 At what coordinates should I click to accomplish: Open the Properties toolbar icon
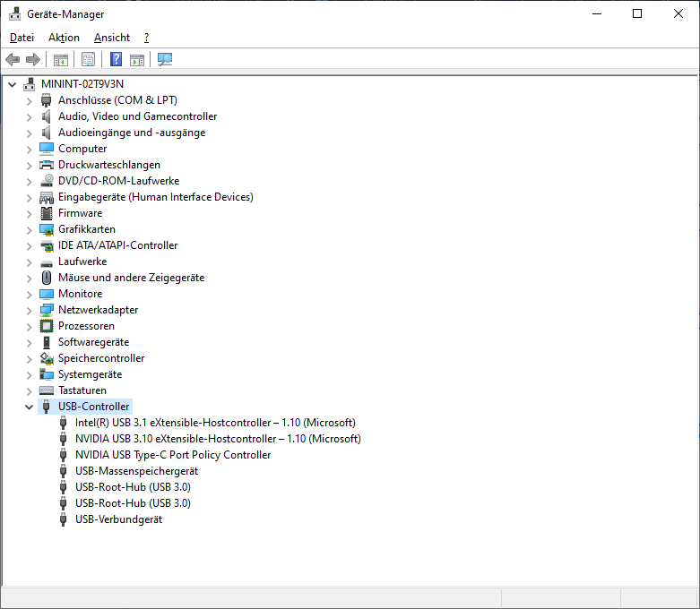tap(89, 59)
